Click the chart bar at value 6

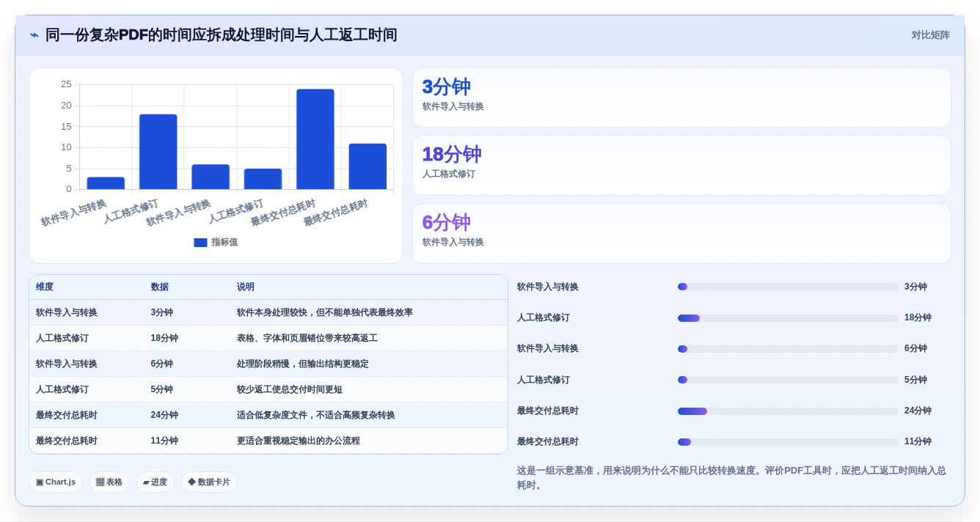point(211,177)
